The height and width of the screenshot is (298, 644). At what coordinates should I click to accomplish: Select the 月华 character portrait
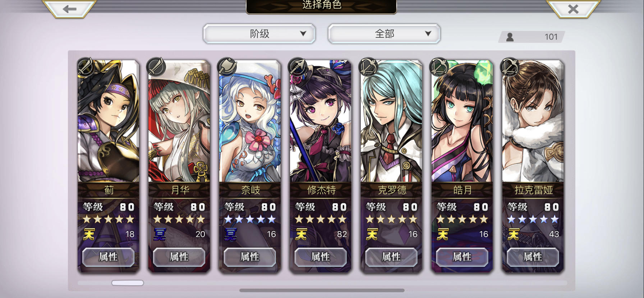tap(179, 121)
